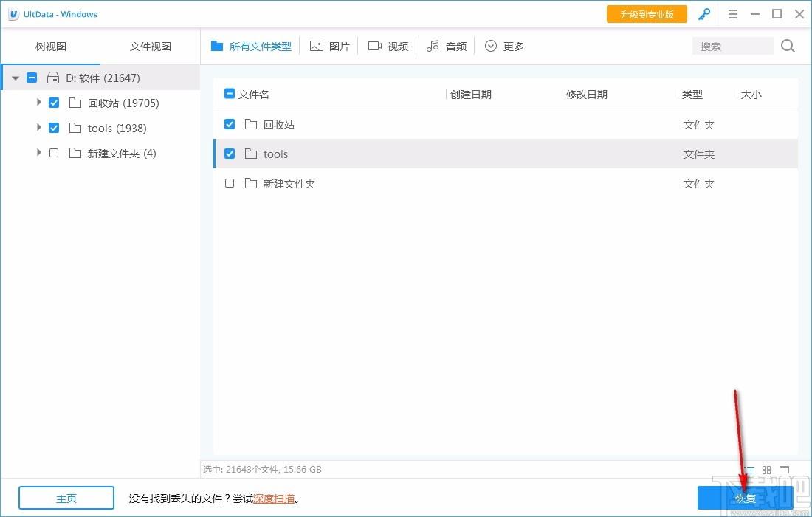Click the search magnifier icon
The width and height of the screenshot is (812, 517).
tap(788, 46)
